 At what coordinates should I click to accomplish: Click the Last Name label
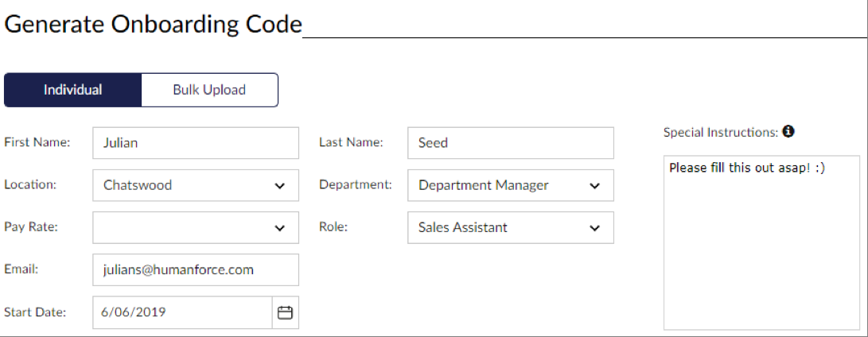(351, 142)
